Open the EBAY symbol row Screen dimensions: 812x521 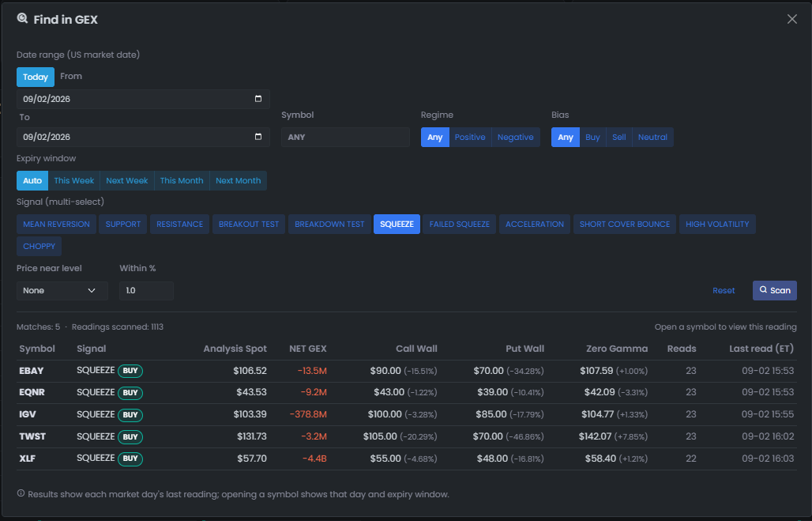(x=407, y=371)
